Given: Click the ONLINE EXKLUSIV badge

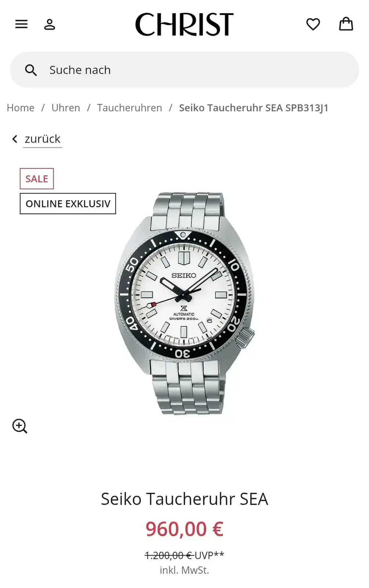Looking at the screenshot, I should [68, 204].
